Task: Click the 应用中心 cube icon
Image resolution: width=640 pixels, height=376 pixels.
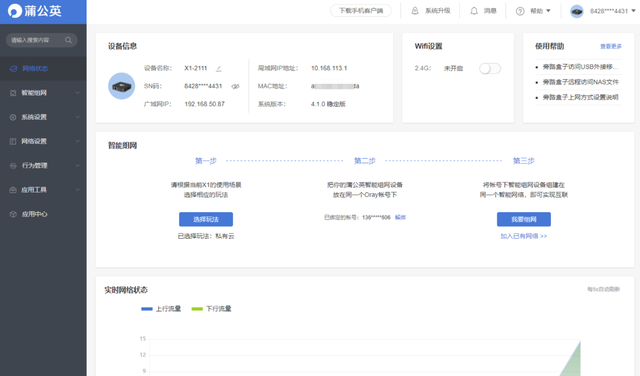Action: (x=13, y=214)
